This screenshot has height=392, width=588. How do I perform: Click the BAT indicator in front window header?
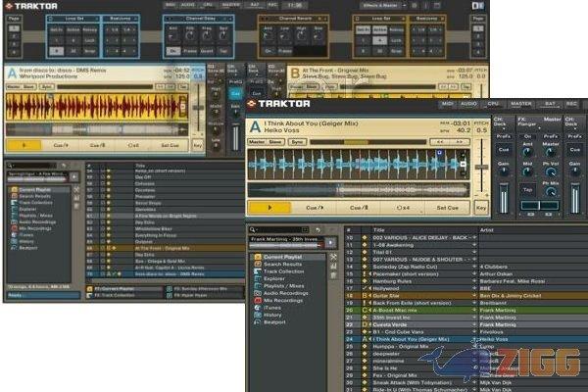550,104
